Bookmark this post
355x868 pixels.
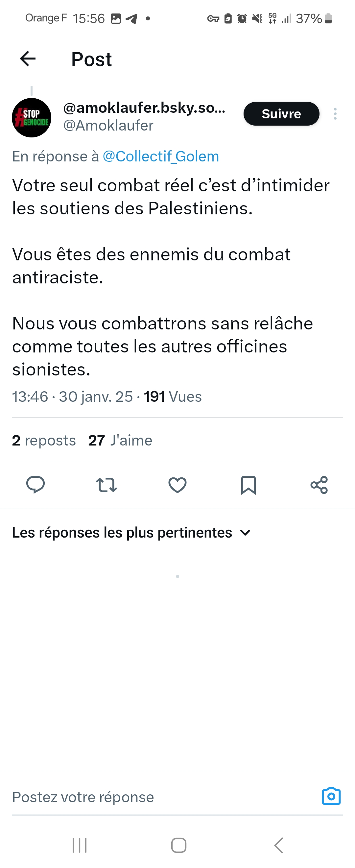248,485
